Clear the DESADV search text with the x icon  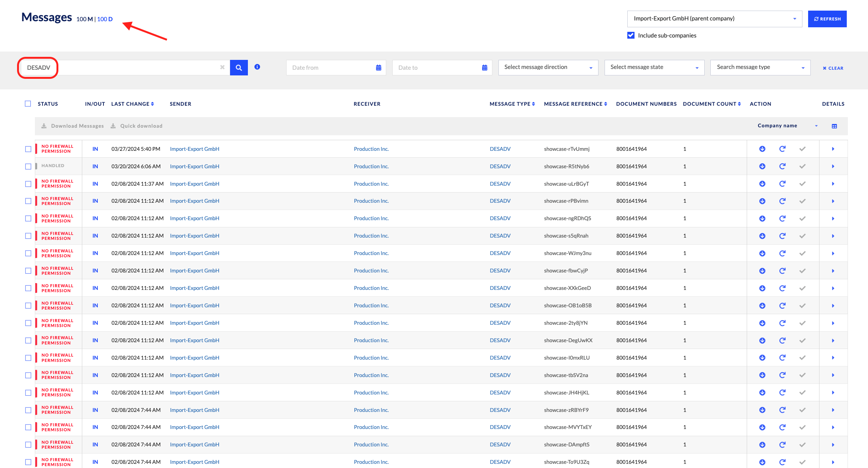(222, 67)
